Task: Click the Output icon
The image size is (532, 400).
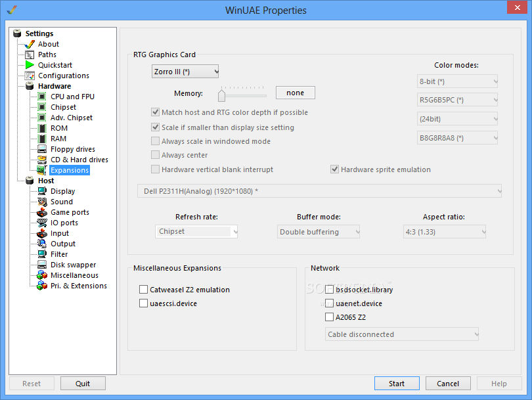Action: 42,244
